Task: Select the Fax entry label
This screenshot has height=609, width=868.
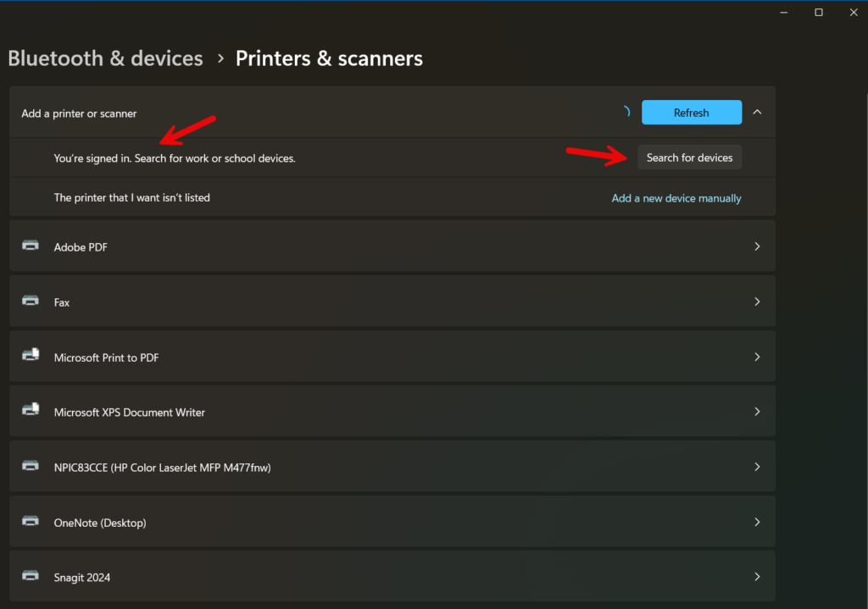Action: 61,302
